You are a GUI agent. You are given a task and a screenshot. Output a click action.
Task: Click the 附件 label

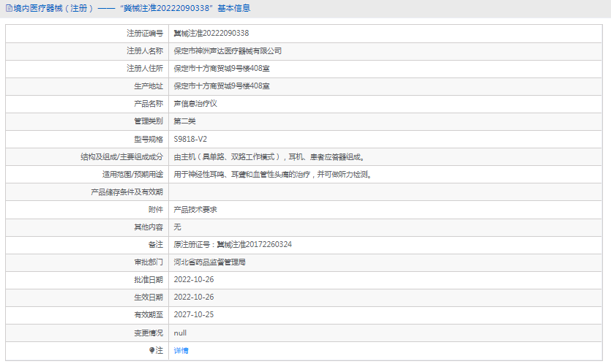pos(155,210)
